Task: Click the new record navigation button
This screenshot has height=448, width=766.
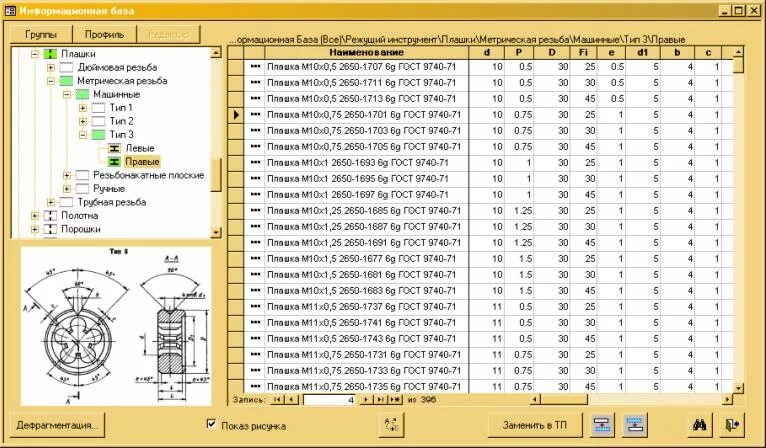Action: point(395,400)
